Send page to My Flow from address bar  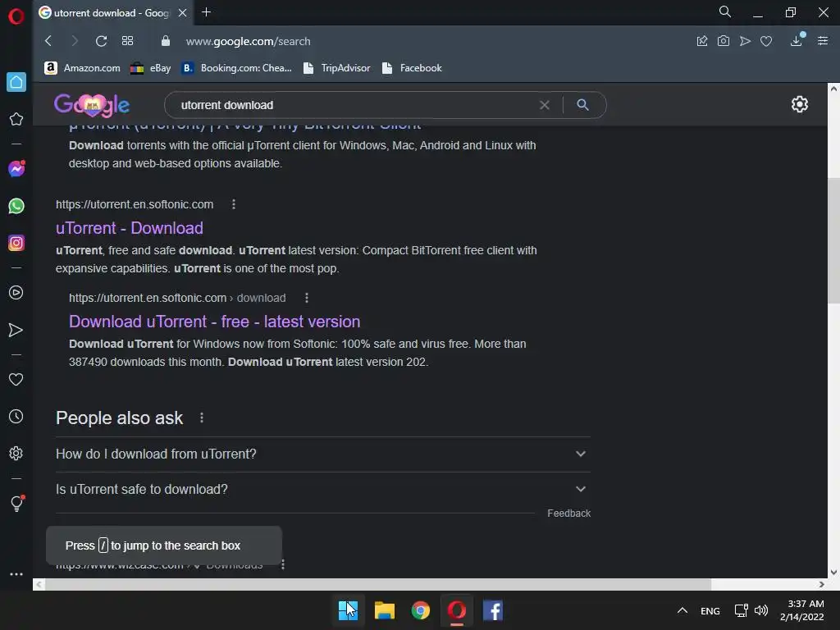[745, 41]
